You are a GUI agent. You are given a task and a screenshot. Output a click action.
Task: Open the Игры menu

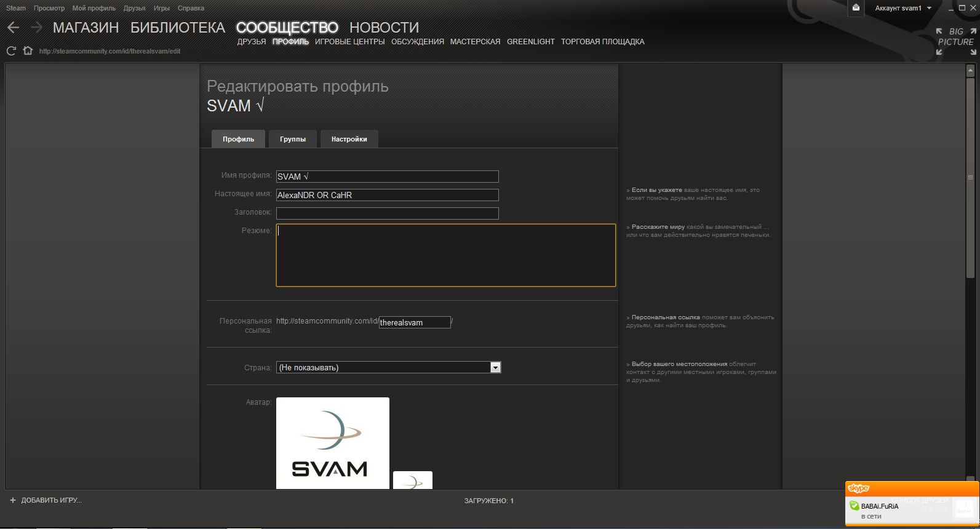pos(162,8)
